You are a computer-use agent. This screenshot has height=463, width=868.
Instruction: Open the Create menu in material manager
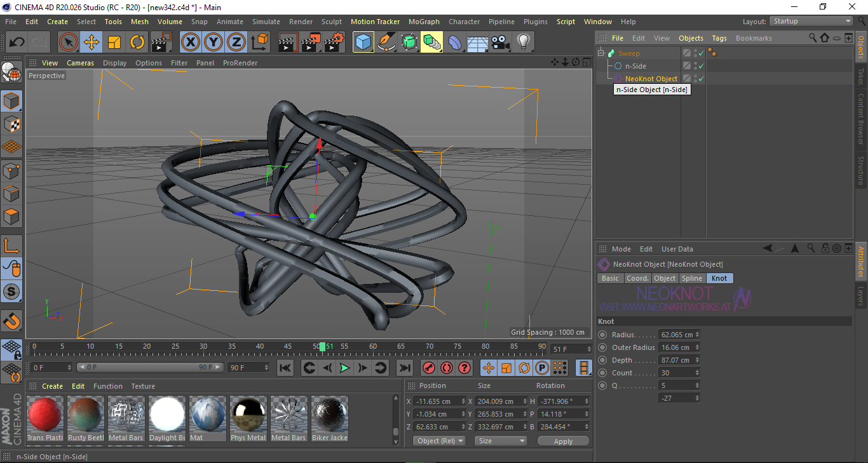tap(52, 386)
